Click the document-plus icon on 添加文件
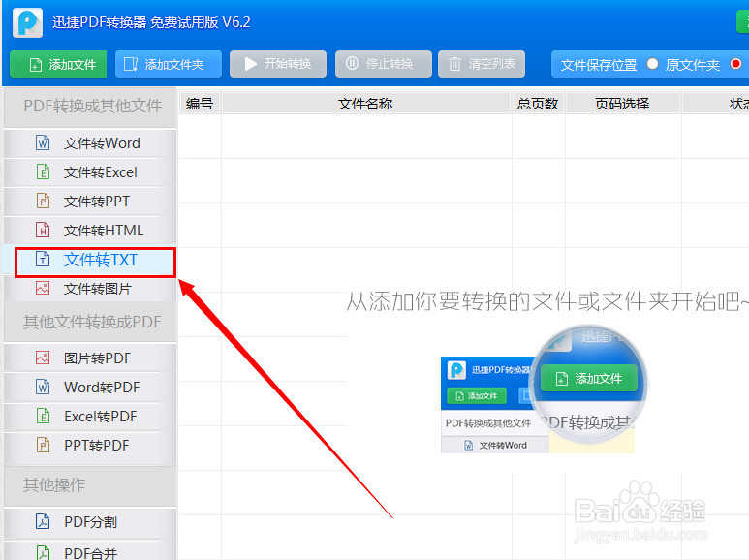The image size is (749, 560). [36, 65]
